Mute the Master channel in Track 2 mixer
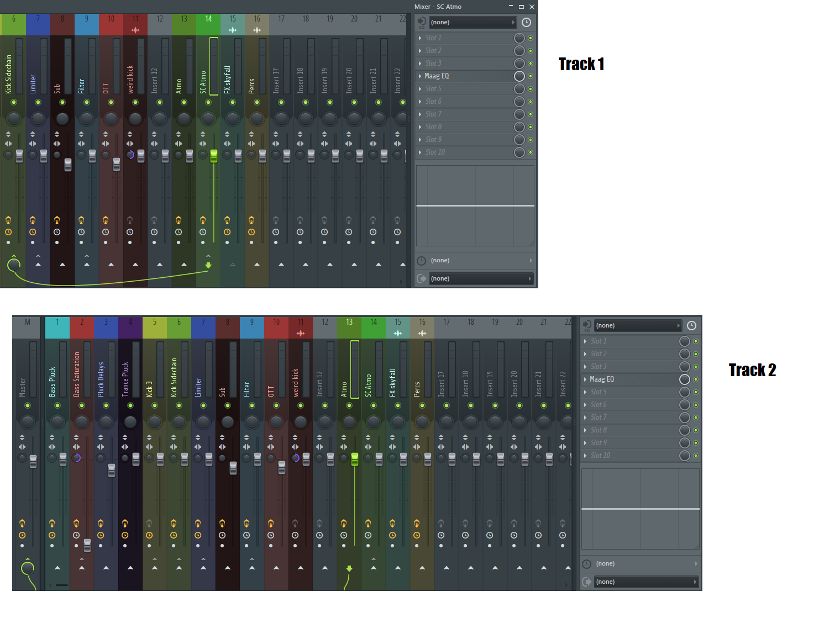Viewport: 819px width, 644px height. coord(28,405)
